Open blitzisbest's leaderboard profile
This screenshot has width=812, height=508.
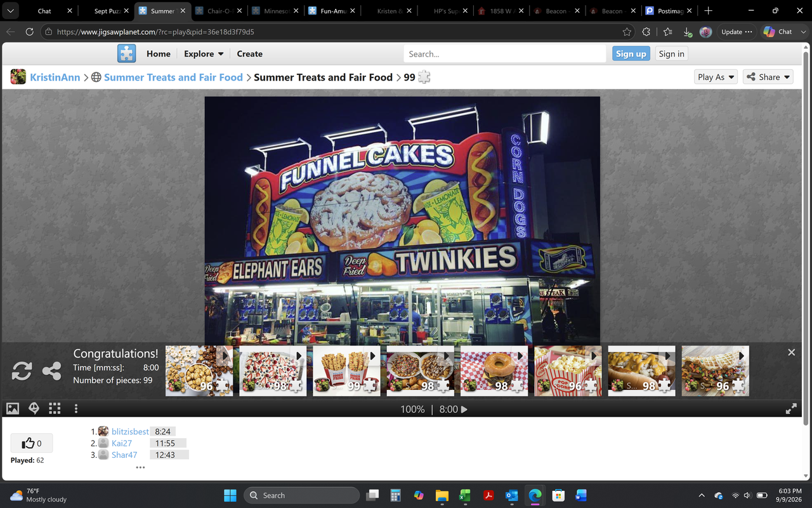point(130,432)
